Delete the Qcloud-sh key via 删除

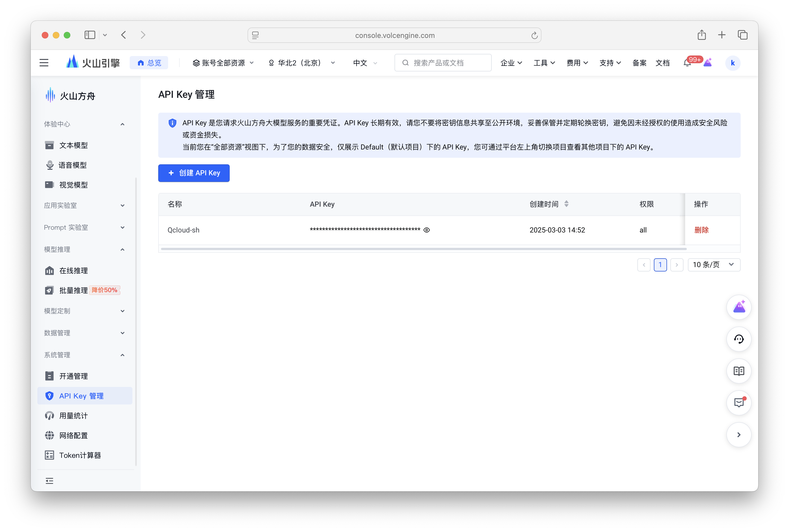click(x=701, y=230)
